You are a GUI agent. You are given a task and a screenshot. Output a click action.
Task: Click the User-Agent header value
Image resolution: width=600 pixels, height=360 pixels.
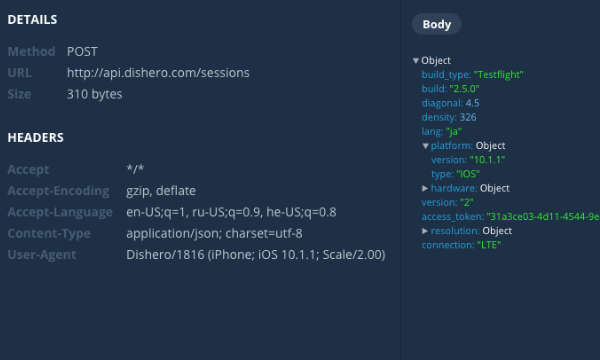256,254
